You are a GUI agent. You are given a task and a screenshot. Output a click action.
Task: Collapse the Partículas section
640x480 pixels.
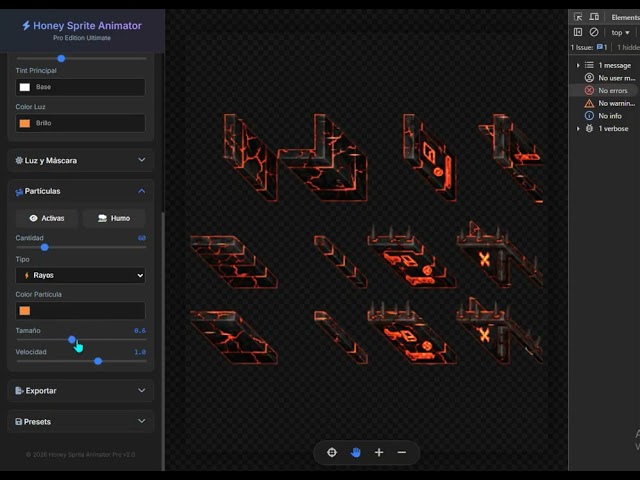81,191
